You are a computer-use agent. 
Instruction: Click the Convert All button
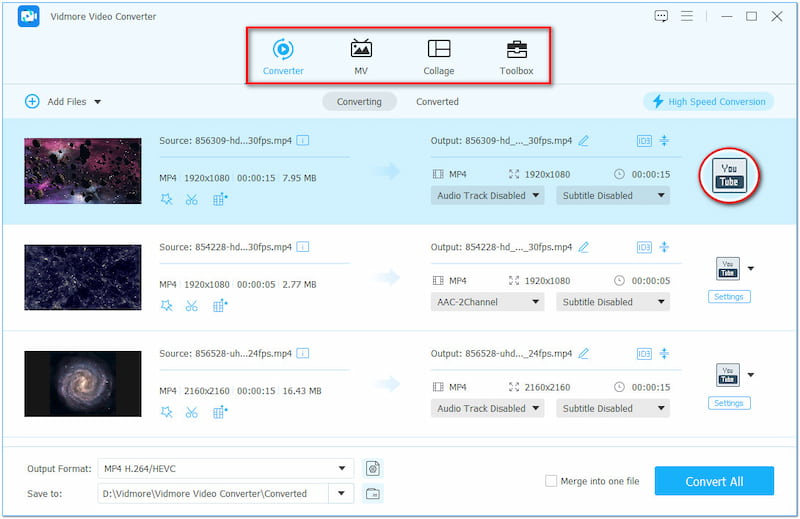(714, 481)
